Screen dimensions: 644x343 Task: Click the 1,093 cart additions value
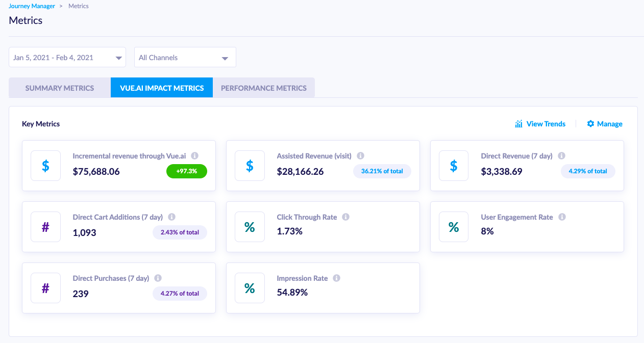85,232
